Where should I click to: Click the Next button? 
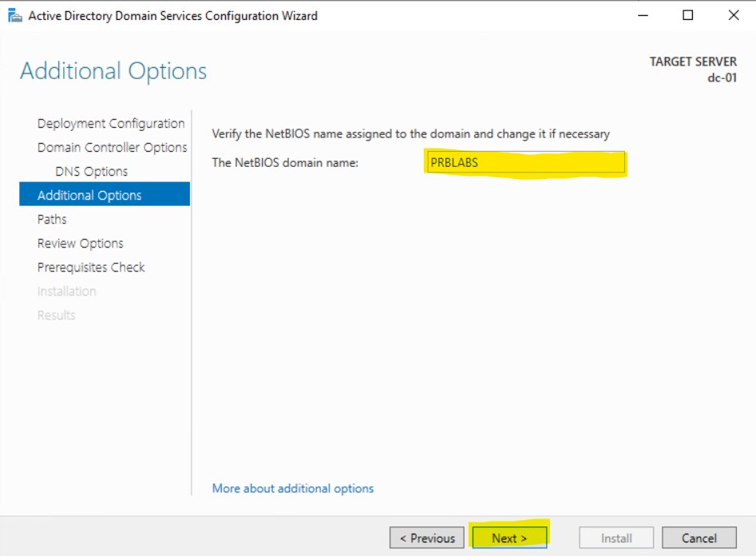coord(509,538)
